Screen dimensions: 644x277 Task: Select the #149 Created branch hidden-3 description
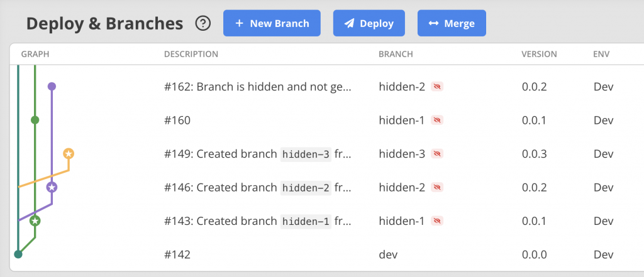[x=257, y=154]
